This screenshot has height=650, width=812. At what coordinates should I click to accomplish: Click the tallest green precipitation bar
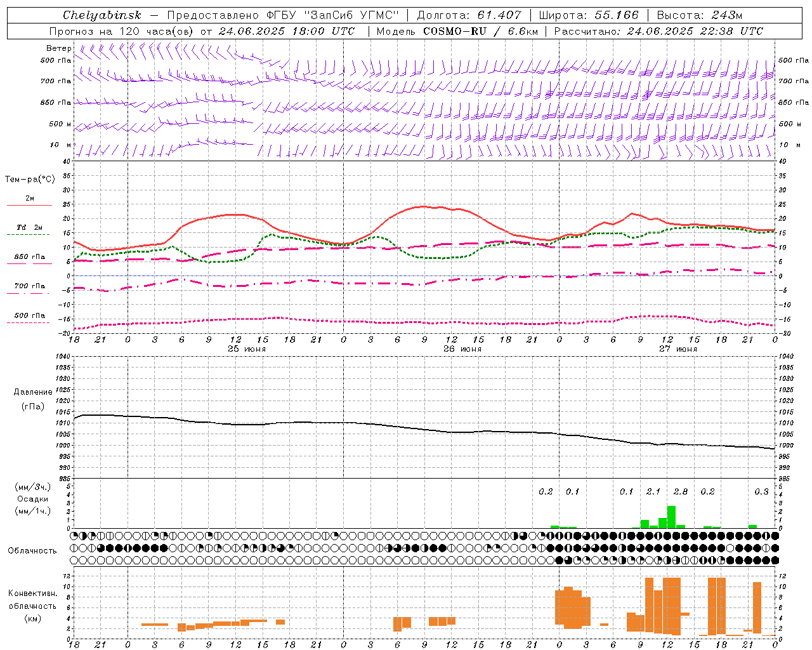click(671, 517)
